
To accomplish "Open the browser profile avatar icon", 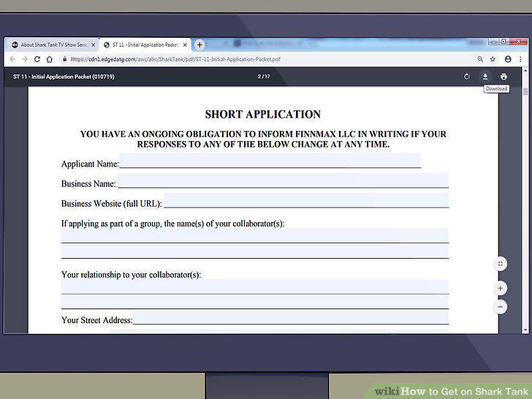I will [508, 59].
